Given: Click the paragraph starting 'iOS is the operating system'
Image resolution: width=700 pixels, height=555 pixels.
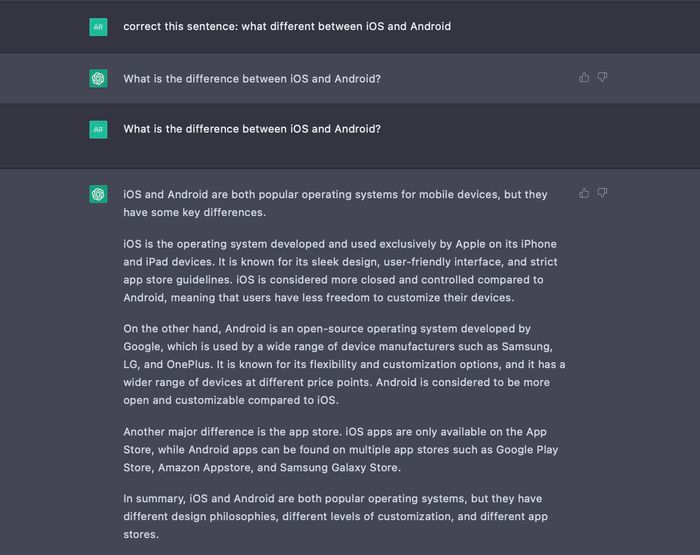Looking at the screenshot, I should 340,271.
